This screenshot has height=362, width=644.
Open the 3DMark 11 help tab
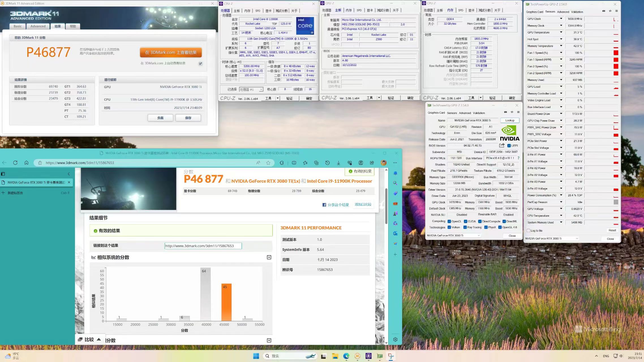click(x=73, y=26)
